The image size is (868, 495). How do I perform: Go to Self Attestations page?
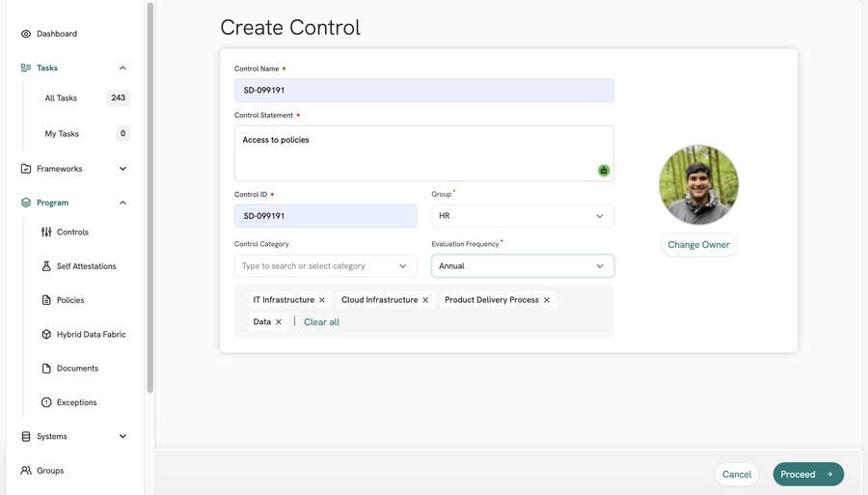pos(87,266)
